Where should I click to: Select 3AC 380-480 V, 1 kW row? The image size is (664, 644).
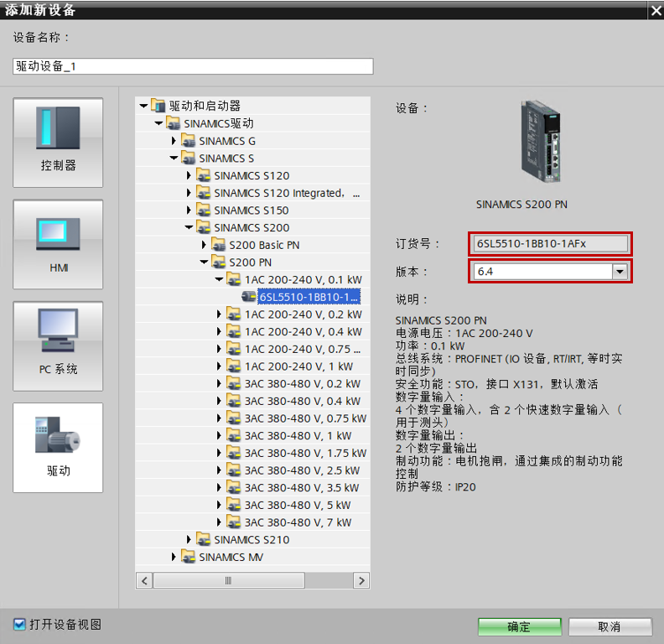[x=252, y=435]
